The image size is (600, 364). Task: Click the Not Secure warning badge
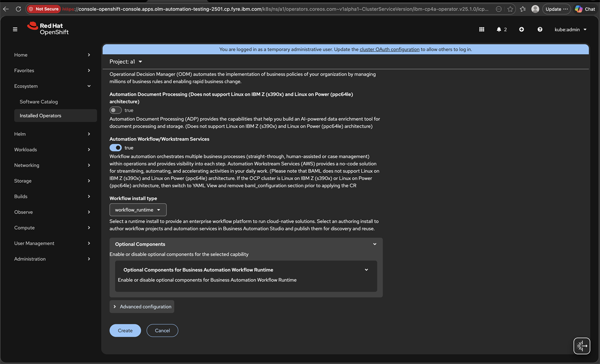43,9
